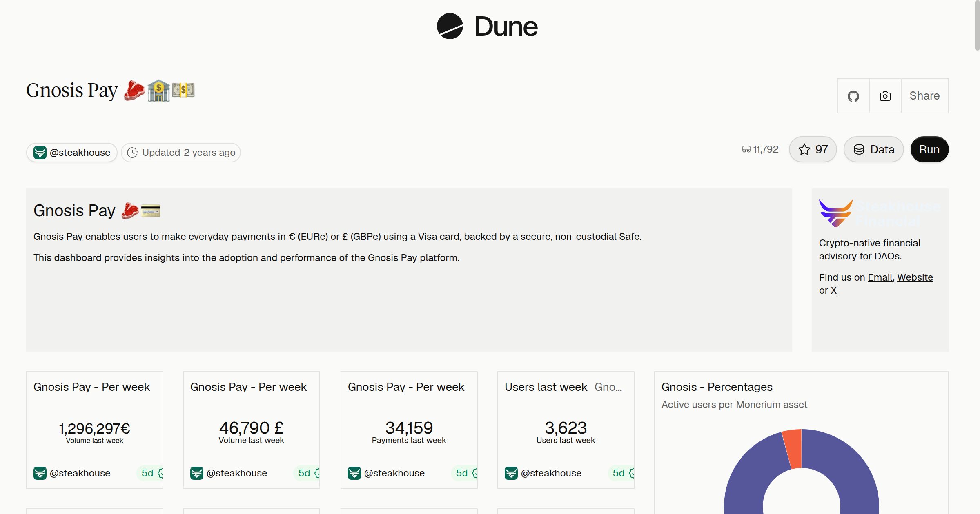Click the database icon in the Data button
980x514 pixels.
(x=859, y=149)
